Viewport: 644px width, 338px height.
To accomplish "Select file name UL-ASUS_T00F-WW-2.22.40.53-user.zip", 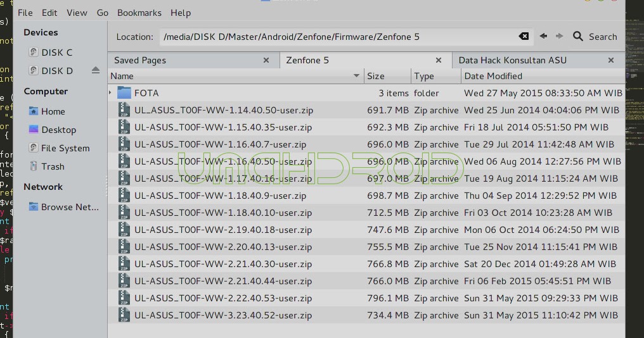I will (x=223, y=298).
